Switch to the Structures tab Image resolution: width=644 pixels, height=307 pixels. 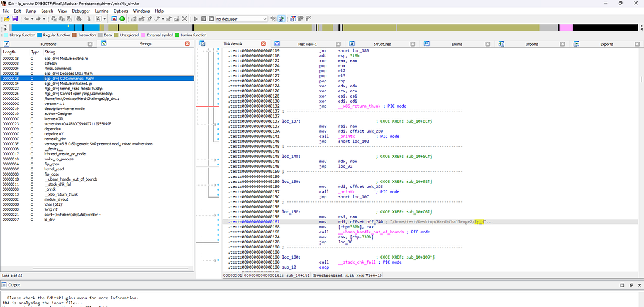(382, 44)
